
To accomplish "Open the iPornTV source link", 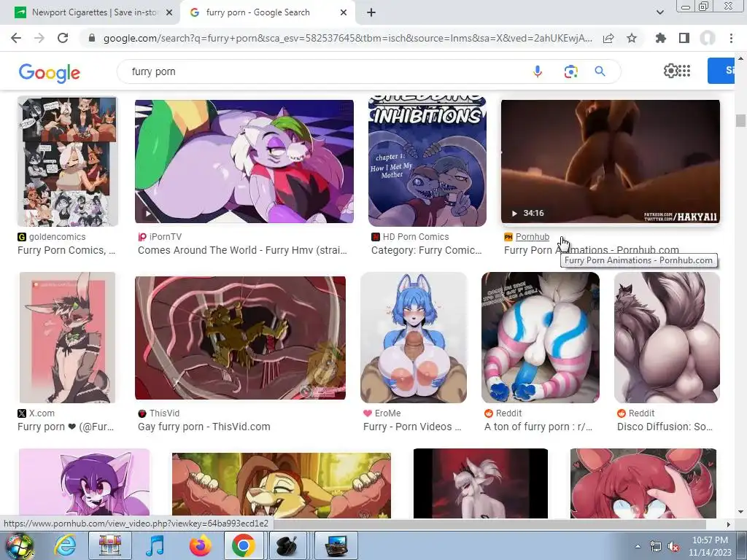I will pyautogui.click(x=166, y=237).
